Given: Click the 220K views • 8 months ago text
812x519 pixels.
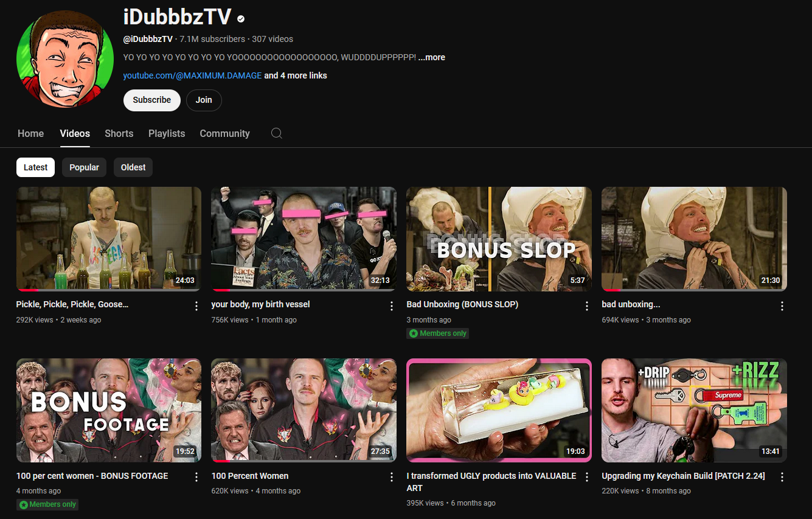Looking at the screenshot, I should (x=647, y=491).
